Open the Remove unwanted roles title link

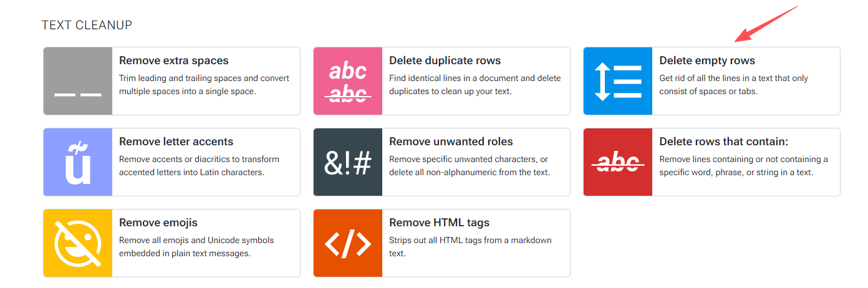click(x=451, y=142)
